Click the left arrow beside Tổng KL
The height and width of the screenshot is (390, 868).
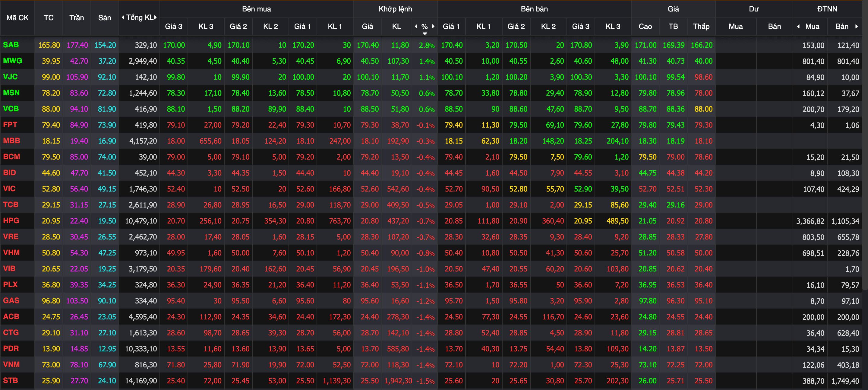point(123,17)
